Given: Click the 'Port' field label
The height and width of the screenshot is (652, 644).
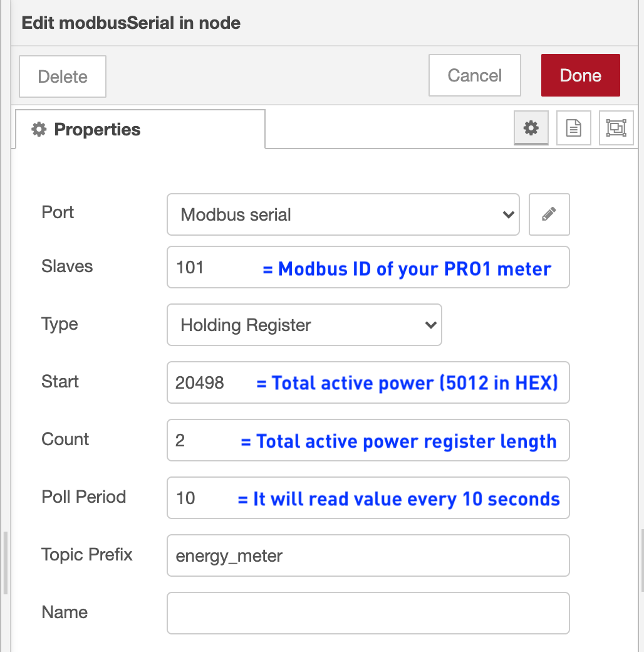Looking at the screenshot, I should tap(58, 213).
